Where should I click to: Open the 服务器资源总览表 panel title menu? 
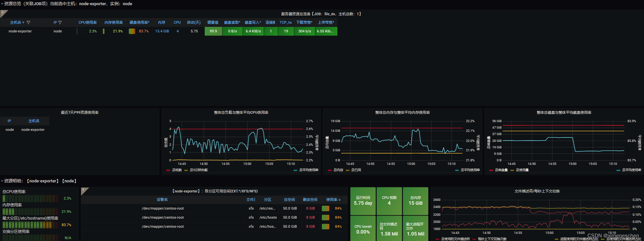tap(321, 14)
